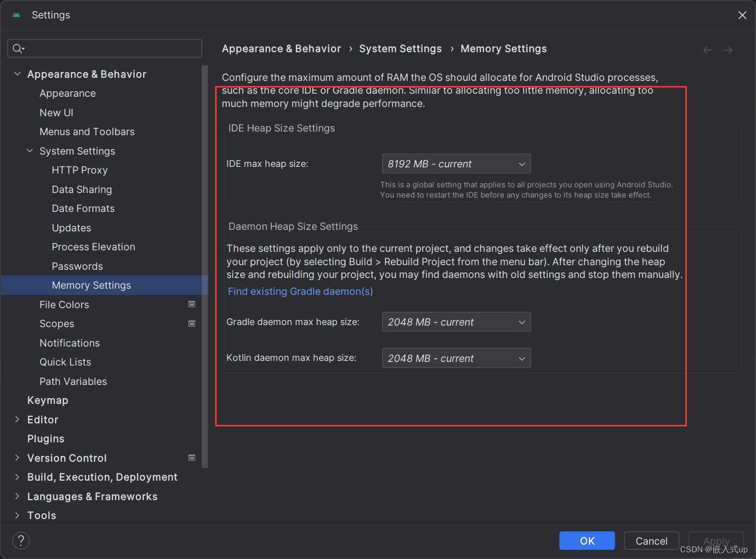Open IDE max heap size dropdown
This screenshot has height=559, width=756.
tap(456, 164)
